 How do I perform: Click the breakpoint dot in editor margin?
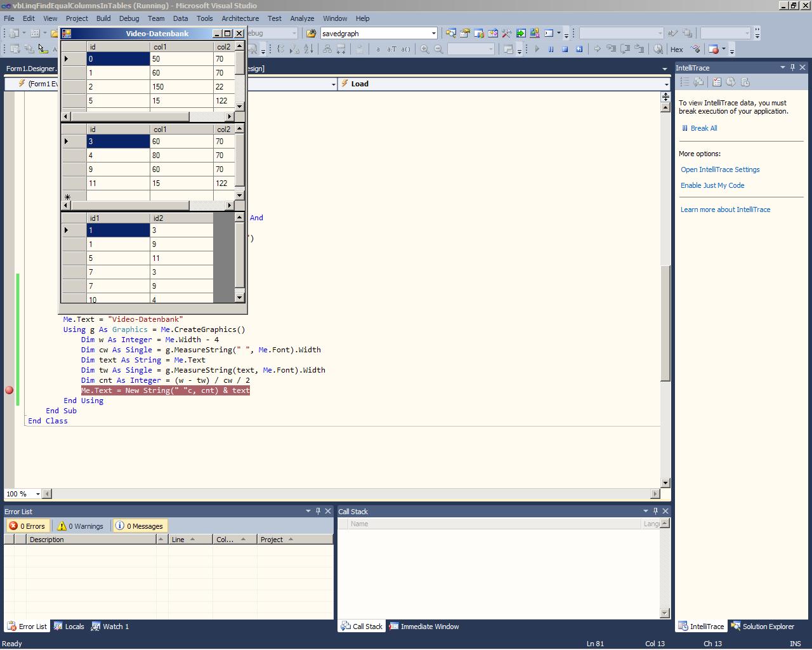click(10, 390)
